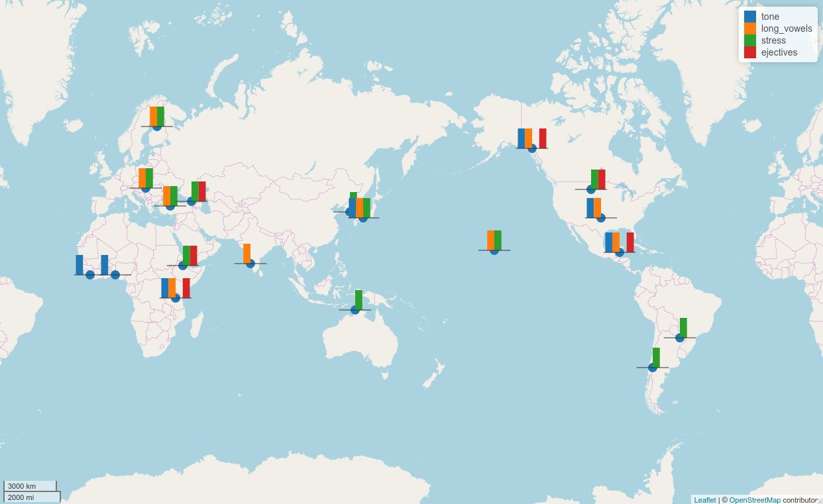This screenshot has height=504, width=823.
Task: Click the Ethiopia marker with green and red bars
Action: (183, 265)
